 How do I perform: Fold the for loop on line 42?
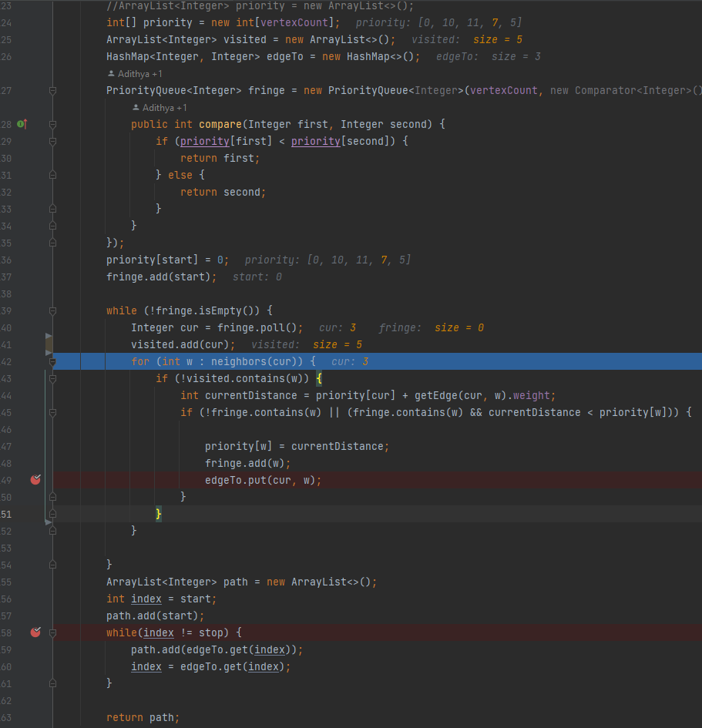point(52,361)
